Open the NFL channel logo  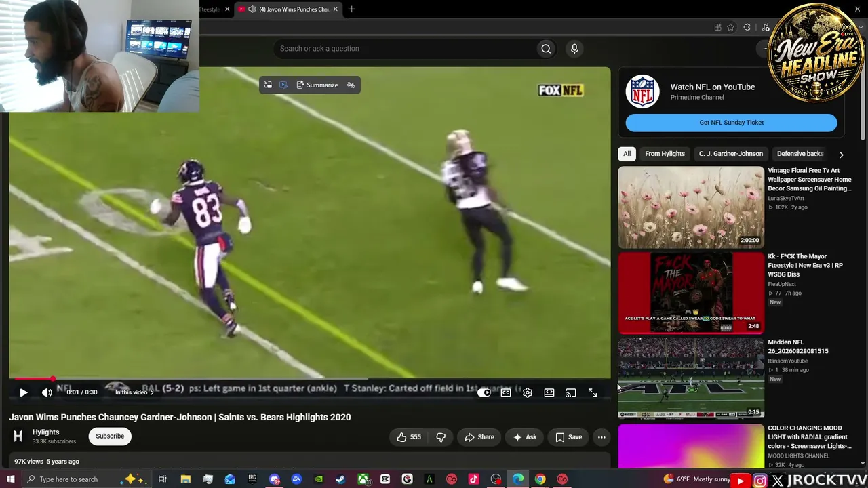pyautogui.click(x=642, y=91)
